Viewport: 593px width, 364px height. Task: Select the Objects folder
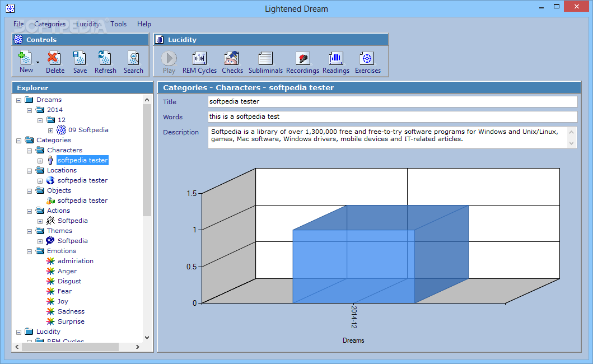point(59,190)
